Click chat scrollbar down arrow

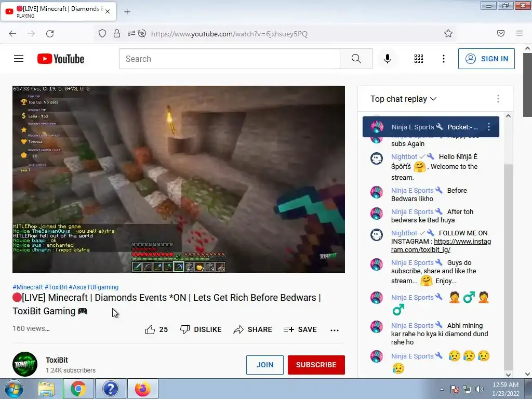click(508, 375)
